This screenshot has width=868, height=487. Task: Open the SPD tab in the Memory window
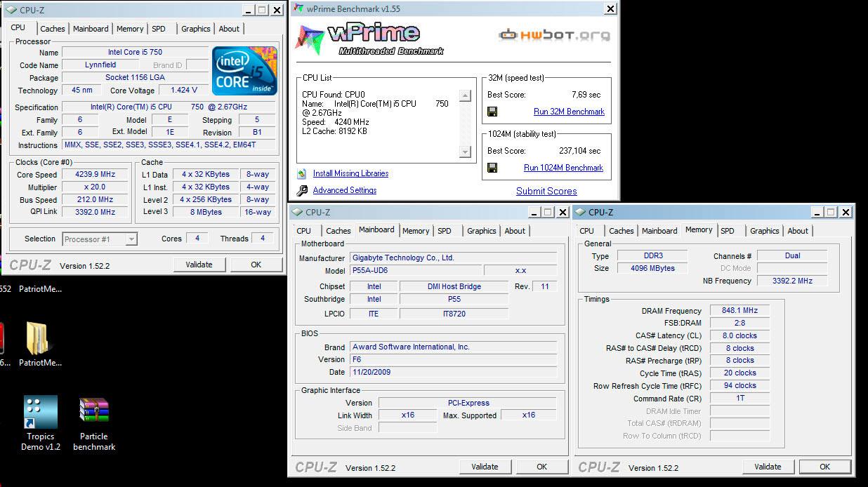click(x=728, y=231)
